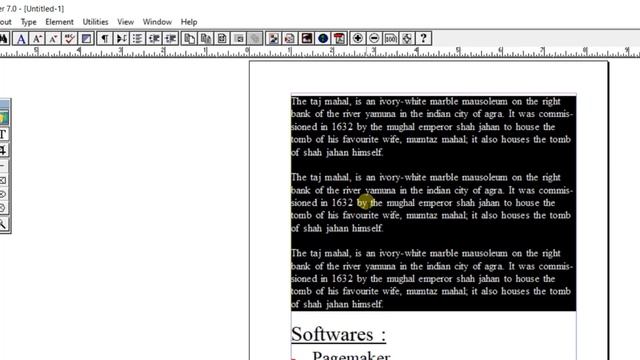
Task: Click the Remove Pages icon
Action: coord(206,38)
